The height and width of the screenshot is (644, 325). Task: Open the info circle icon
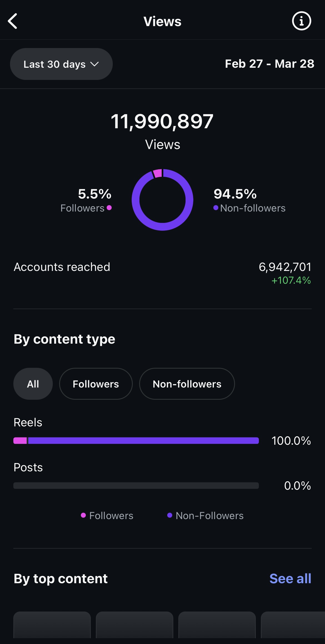coord(301,21)
